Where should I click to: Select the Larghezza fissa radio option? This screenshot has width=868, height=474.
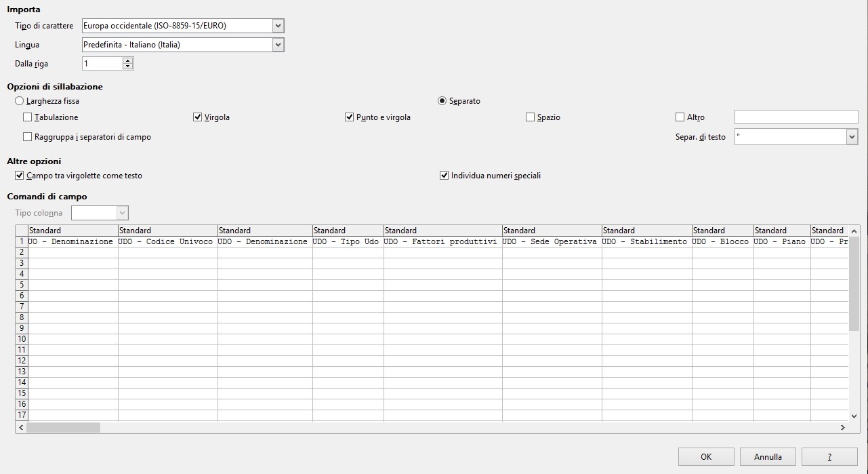click(x=19, y=101)
